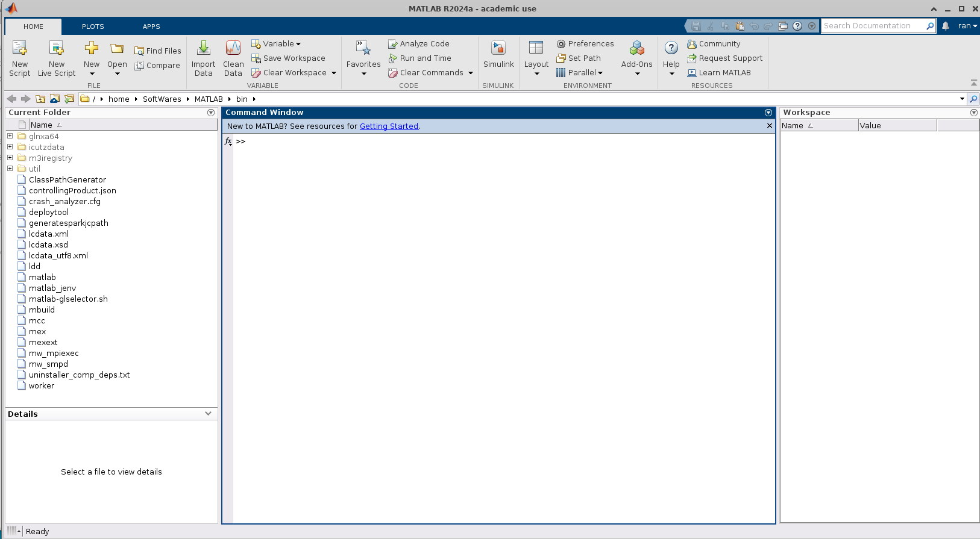Launch Simulink
The height and width of the screenshot is (539, 980).
click(498, 55)
